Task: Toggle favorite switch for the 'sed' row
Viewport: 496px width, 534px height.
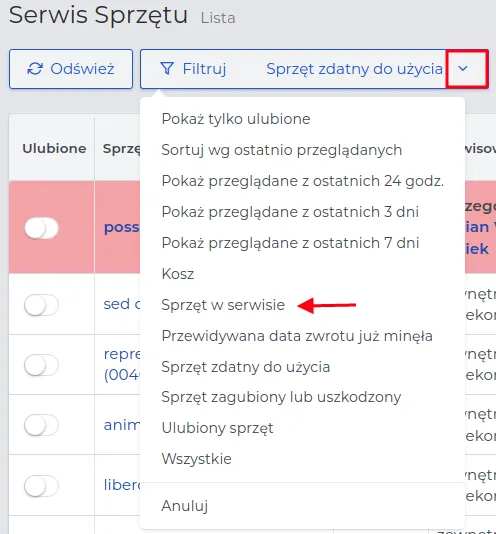Action: tap(42, 304)
